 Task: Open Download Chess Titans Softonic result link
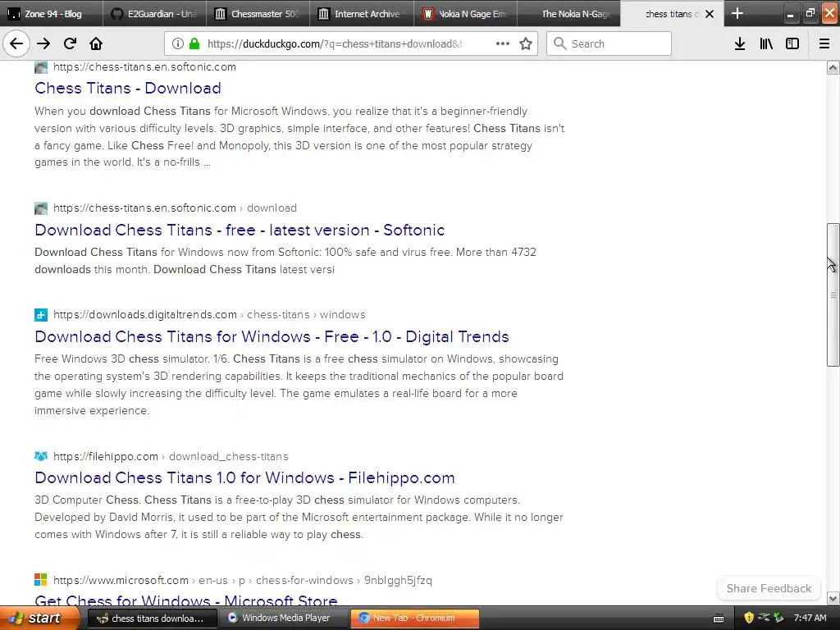coord(240,230)
